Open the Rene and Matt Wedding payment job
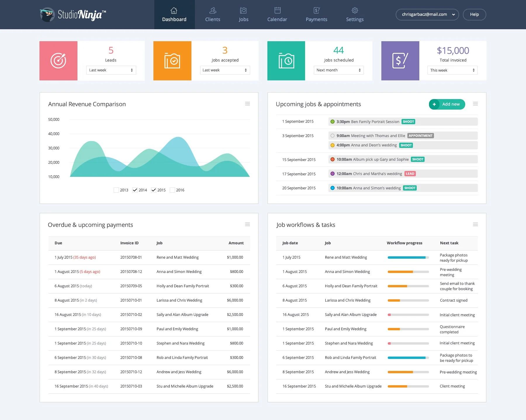The height and width of the screenshot is (420, 526). [x=178, y=257]
